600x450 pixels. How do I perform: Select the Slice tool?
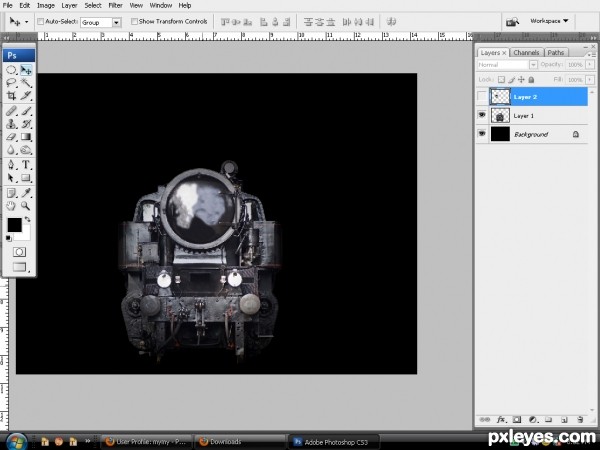(x=26, y=95)
